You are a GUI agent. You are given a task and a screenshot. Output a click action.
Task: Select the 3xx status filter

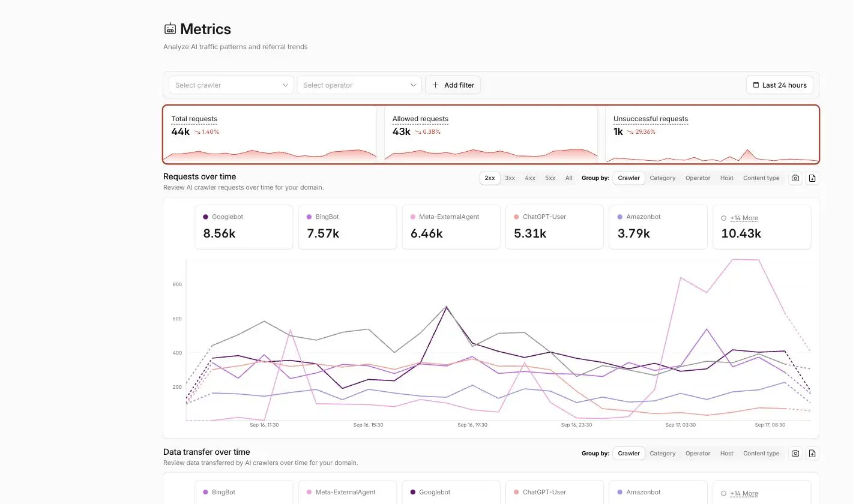pyautogui.click(x=510, y=178)
